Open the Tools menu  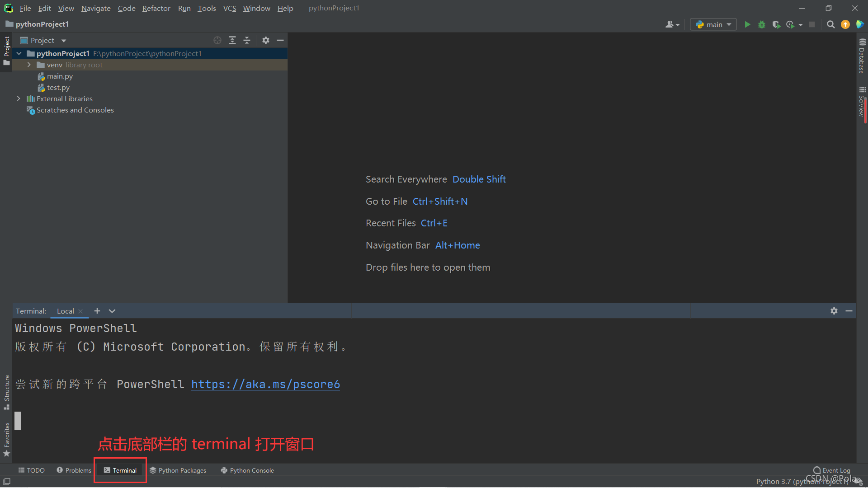(207, 8)
